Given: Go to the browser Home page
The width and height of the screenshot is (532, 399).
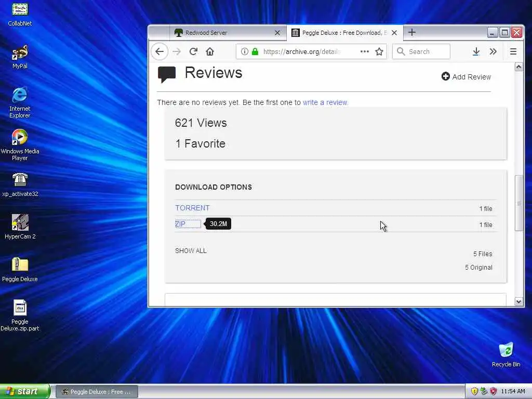Looking at the screenshot, I should click(x=210, y=51).
